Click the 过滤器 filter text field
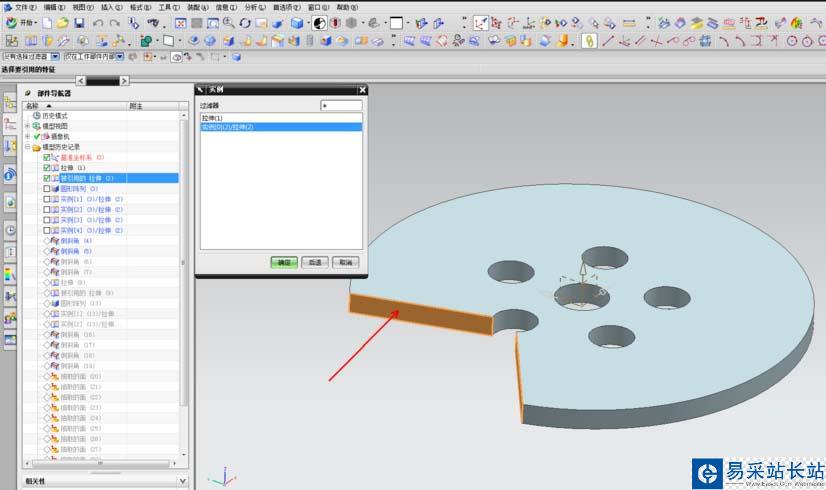Image resolution: width=826 pixels, height=490 pixels. coord(341,105)
